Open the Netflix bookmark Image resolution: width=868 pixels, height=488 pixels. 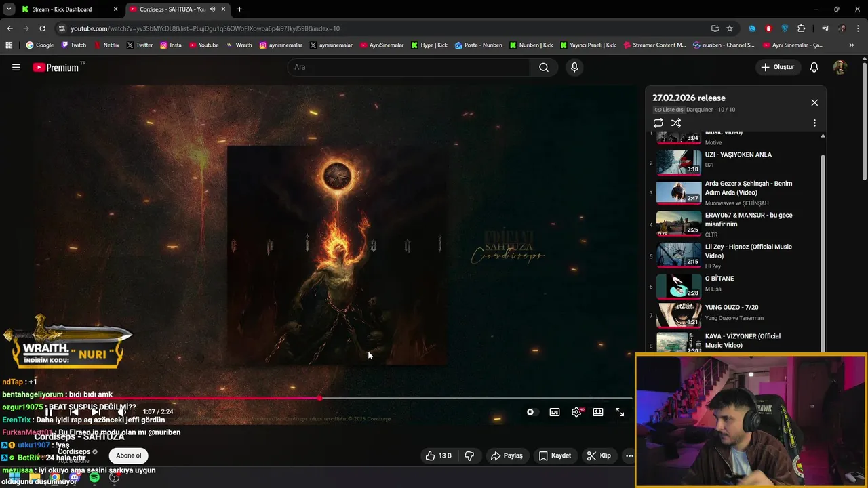tap(106, 45)
